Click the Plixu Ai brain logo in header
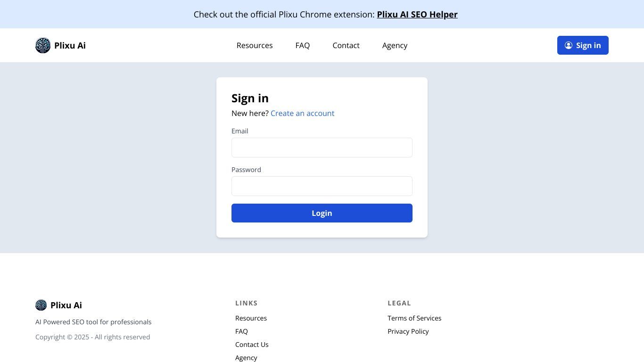 point(43,45)
